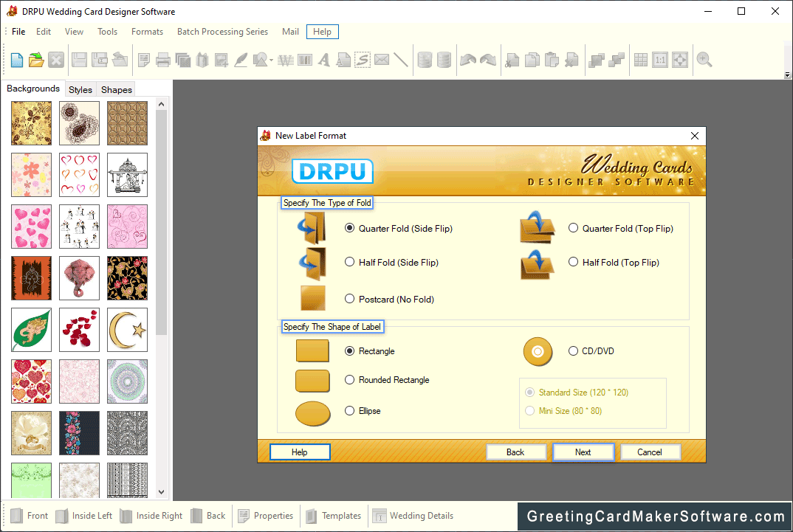Pick the pink hearts background thumbnail

[x=31, y=226]
